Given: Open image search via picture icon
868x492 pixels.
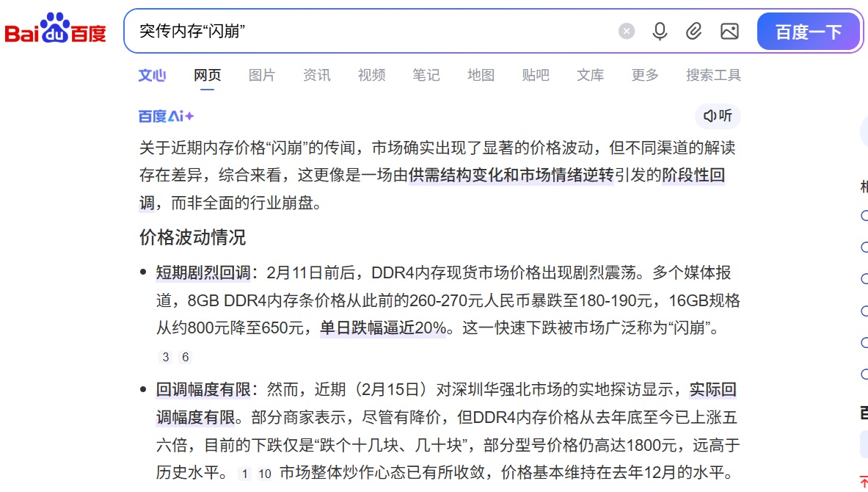Looking at the screenshot, I should [729, 31].
